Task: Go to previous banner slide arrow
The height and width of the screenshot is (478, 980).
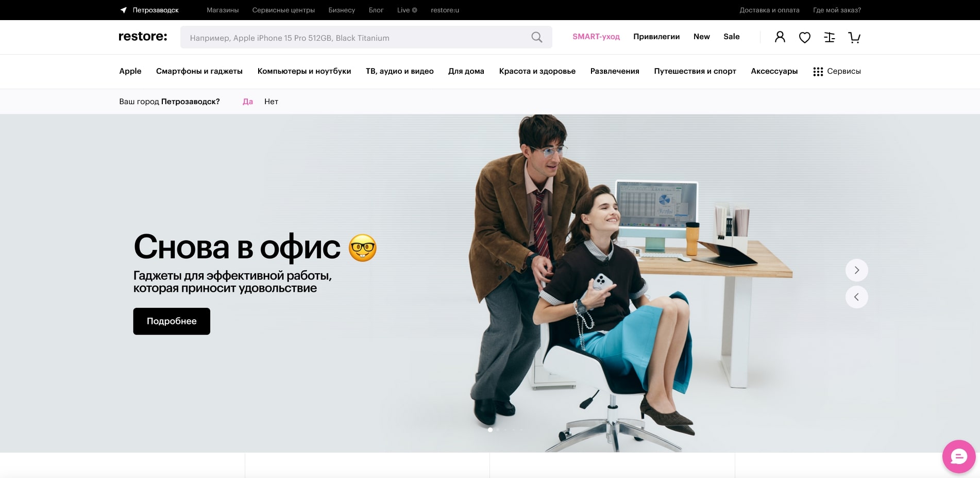Action: 856,297
